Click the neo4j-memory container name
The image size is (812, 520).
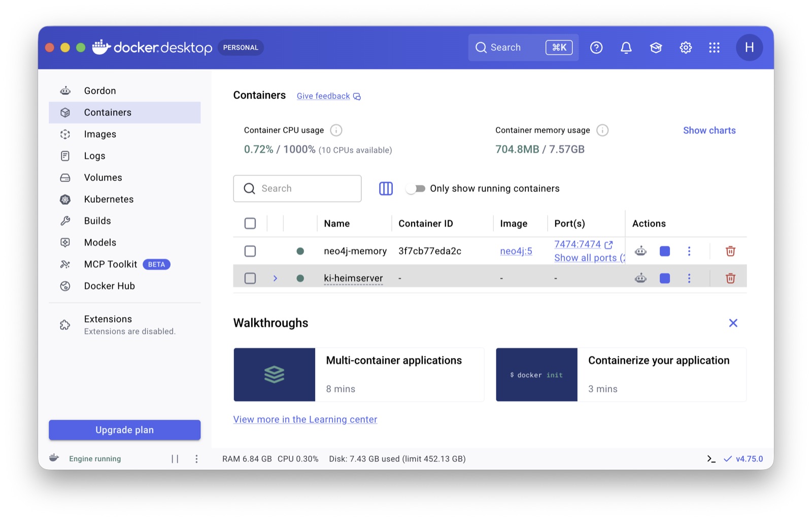pos(355,251)
